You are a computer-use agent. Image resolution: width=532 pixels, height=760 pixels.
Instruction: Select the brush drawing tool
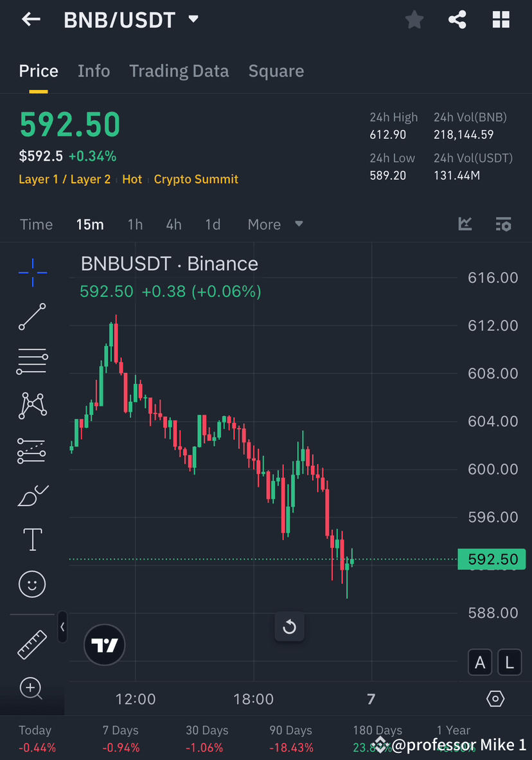pyautogui.click(x=32, y=495)
